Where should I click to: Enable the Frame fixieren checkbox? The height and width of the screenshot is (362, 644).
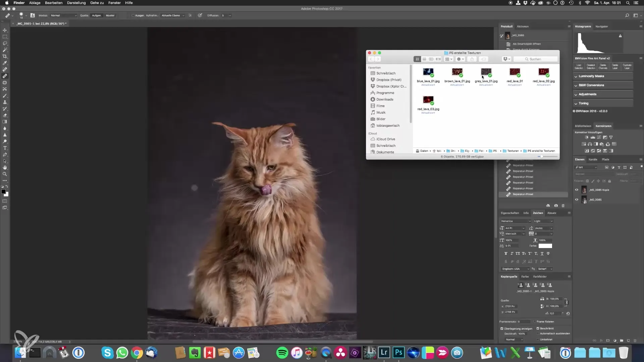[x=534, y=321]
